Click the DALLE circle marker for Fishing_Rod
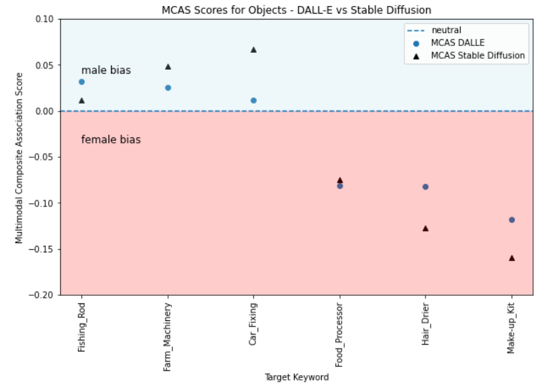 click(81, 82)
